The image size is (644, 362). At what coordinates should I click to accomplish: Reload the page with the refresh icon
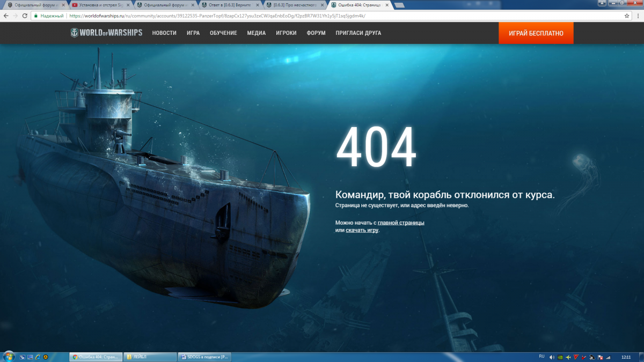(25, 16)
